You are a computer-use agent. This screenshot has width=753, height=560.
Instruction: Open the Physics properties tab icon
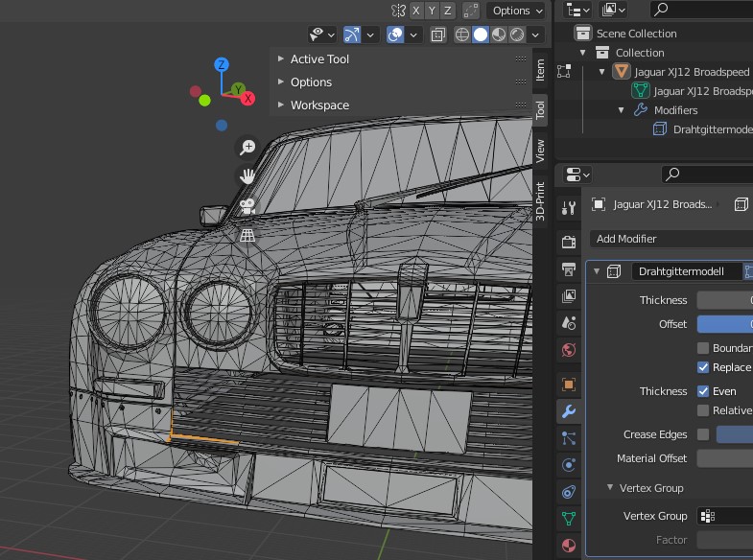tap(569, 465)
